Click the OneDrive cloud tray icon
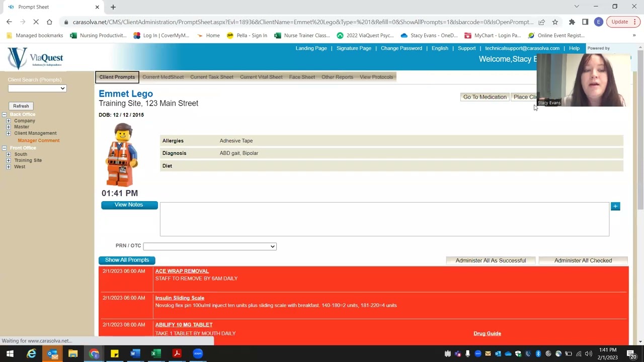The image size is (644, 362). [x=508, y=354]
